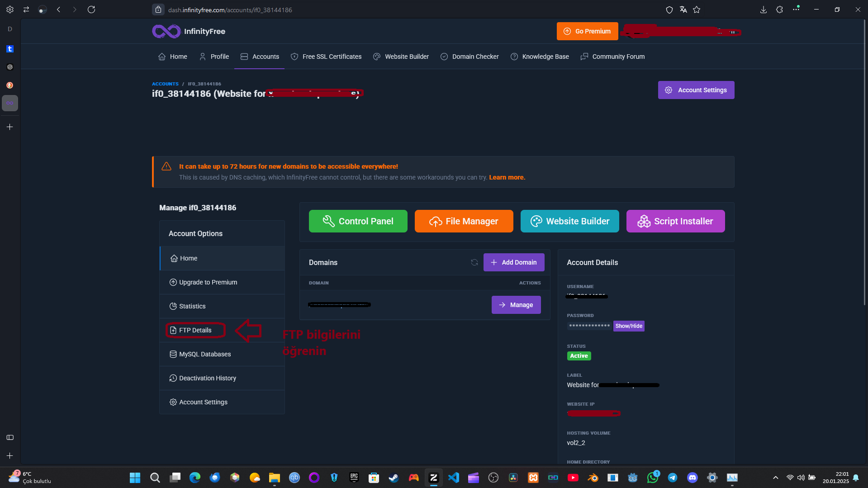Open MySQL Databases in Account Options
The image size is (868, 488).
[x=222, y=354]
